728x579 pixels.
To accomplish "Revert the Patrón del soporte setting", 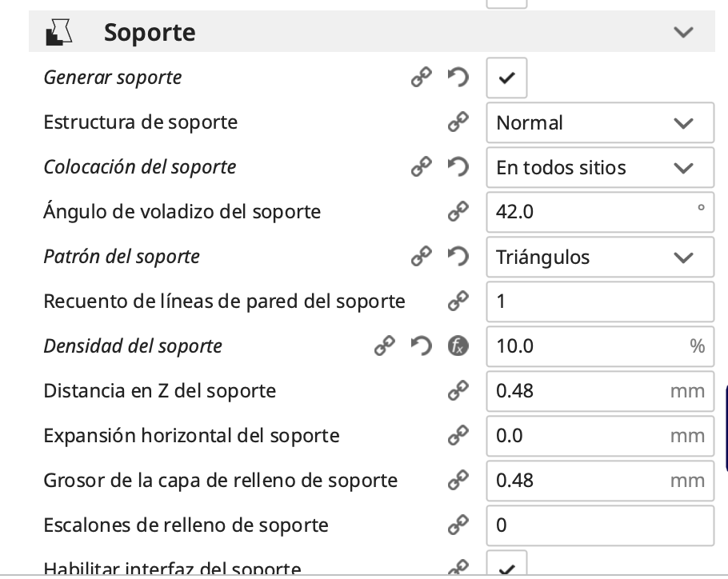I will point(458,257).
